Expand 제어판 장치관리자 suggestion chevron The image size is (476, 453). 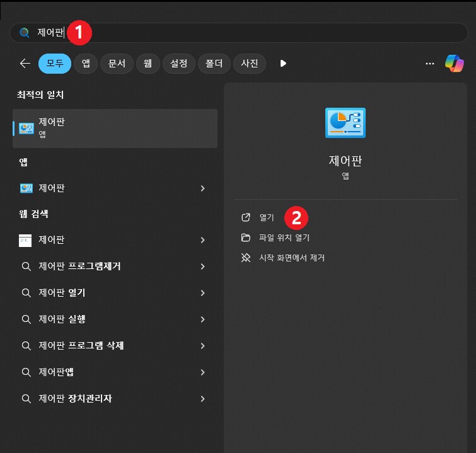pos(203,399)
